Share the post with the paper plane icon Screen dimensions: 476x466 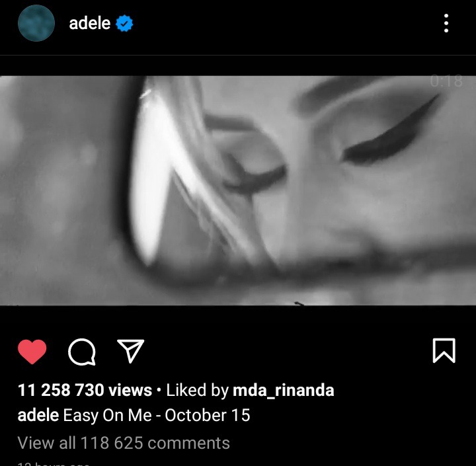coord(131,351)
